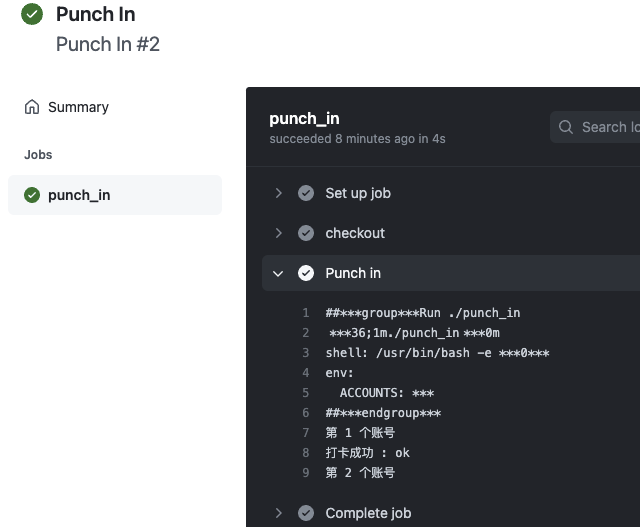Click log line number 5
Screen dimensions: 640x527
(x=306, y=393)
